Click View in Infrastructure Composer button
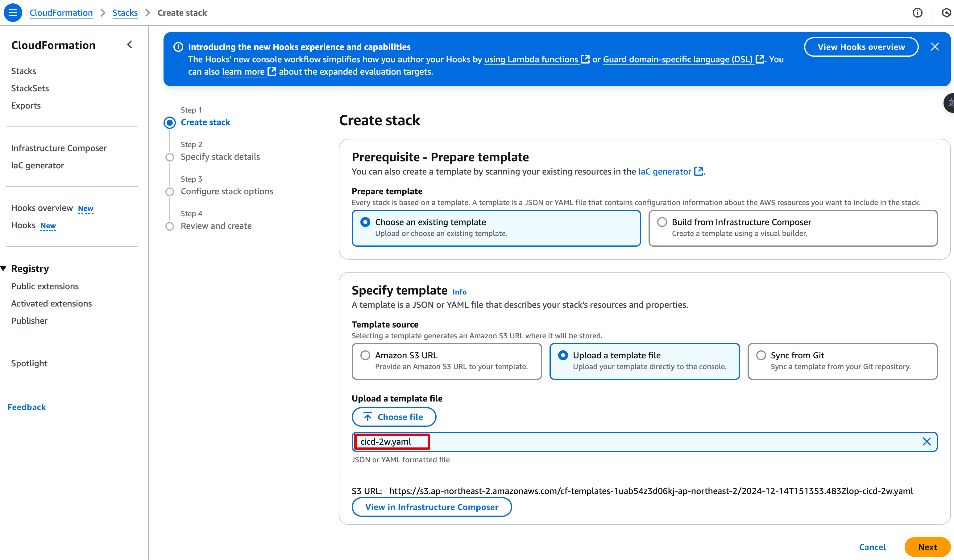954x560 pixels. tap(432, 507)
